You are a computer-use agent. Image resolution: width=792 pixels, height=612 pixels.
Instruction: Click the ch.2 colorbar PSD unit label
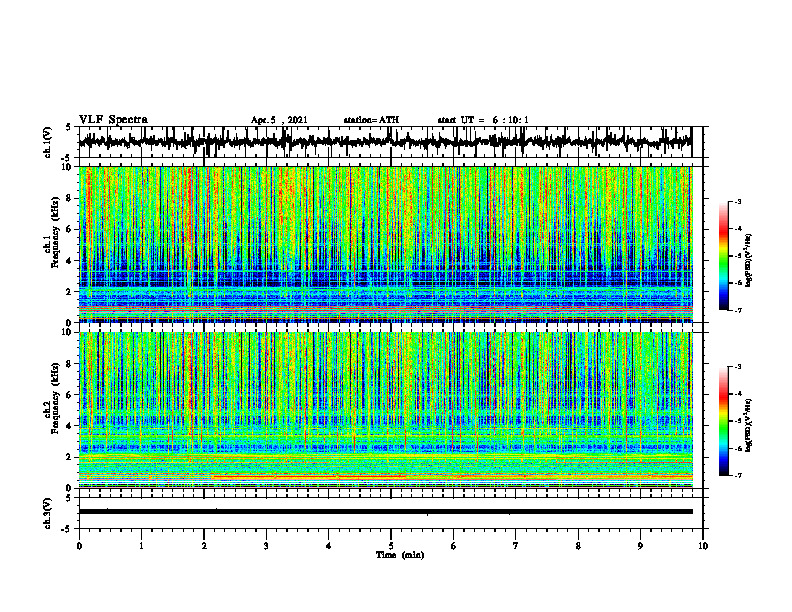(x=748, y=425)
